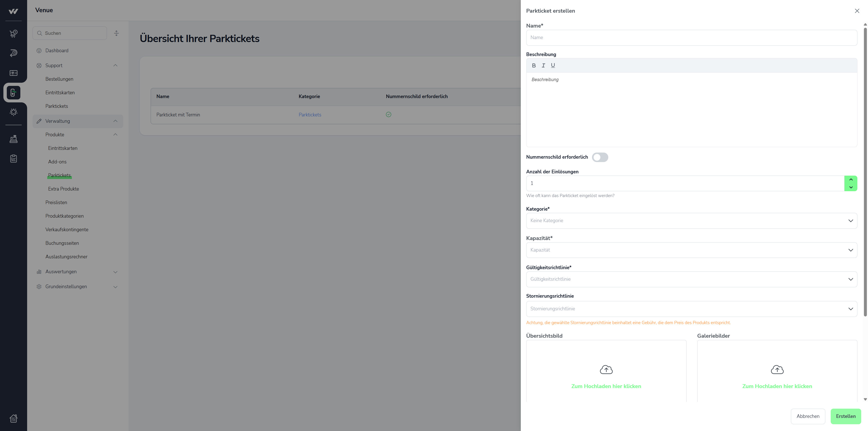
Task: Decrease Anzahl der Einlösungen with down arrow
Action: point(851,187)
